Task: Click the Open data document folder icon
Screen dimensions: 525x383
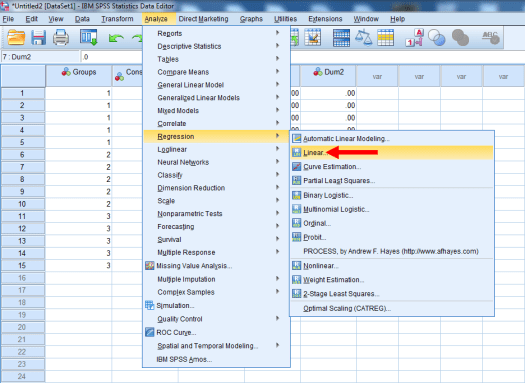Action: [x=16, y=37]
